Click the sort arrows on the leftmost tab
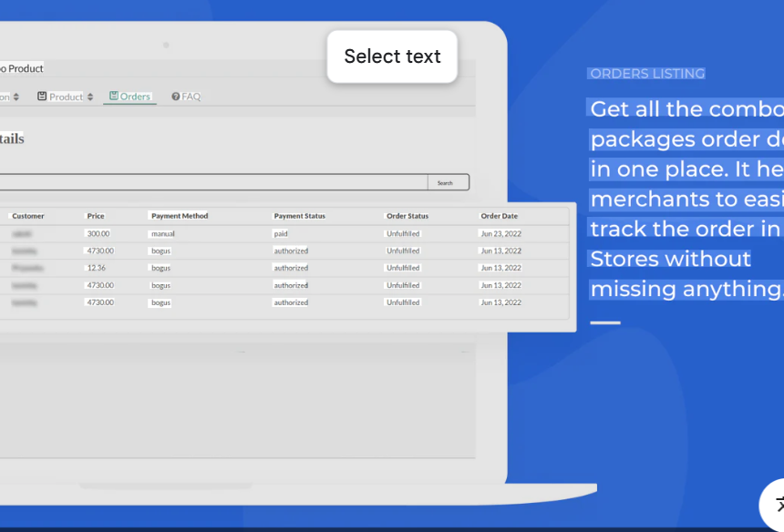The height and width of the screenshot is (532, 784). [15, 96]
